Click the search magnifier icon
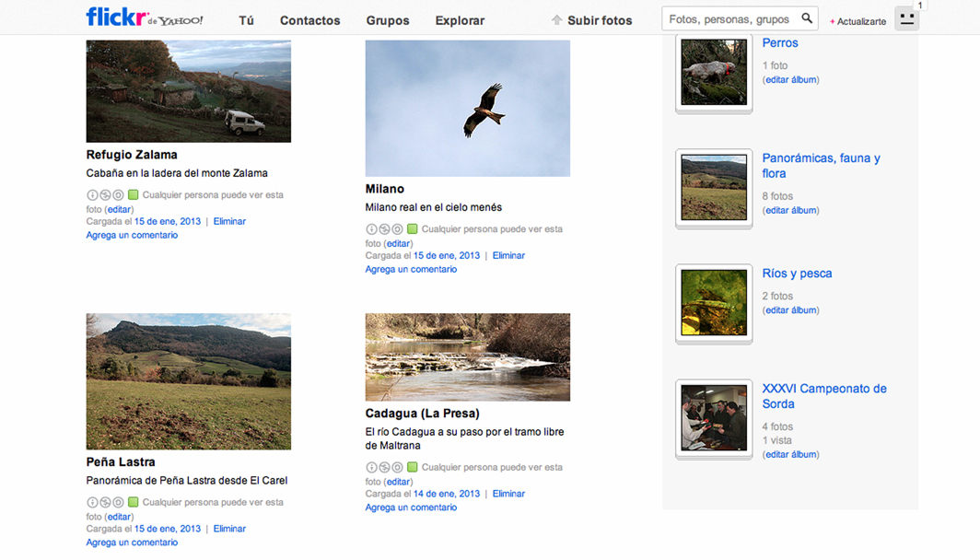 pos(807,18)
